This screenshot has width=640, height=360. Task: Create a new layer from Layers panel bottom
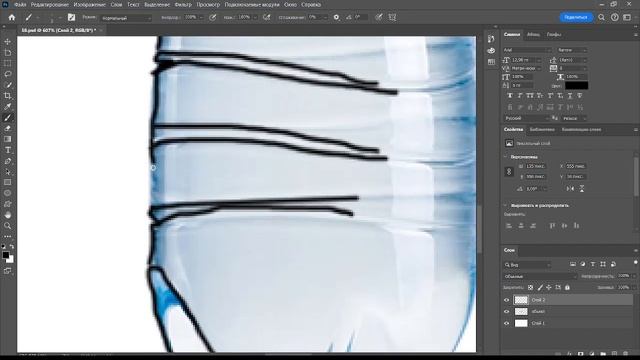click(x=614, y=354)
